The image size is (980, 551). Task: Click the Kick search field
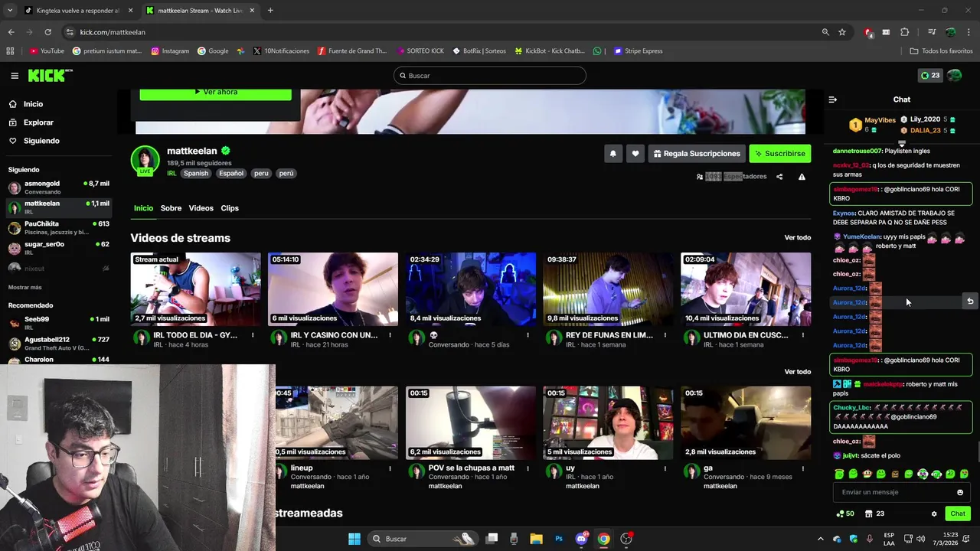490,76
